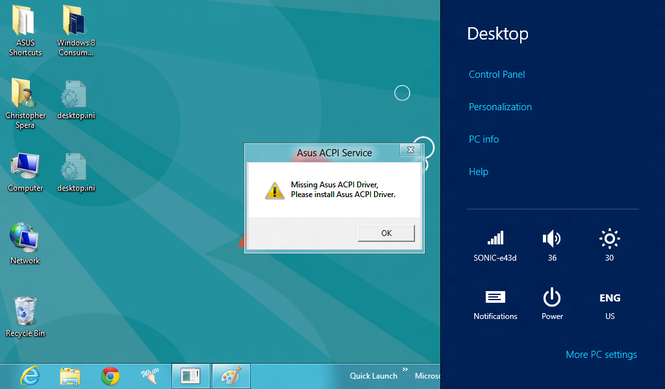Open the volume control showing 36
This screenshot has height=389, width=665.
click(x=552, y=246)
